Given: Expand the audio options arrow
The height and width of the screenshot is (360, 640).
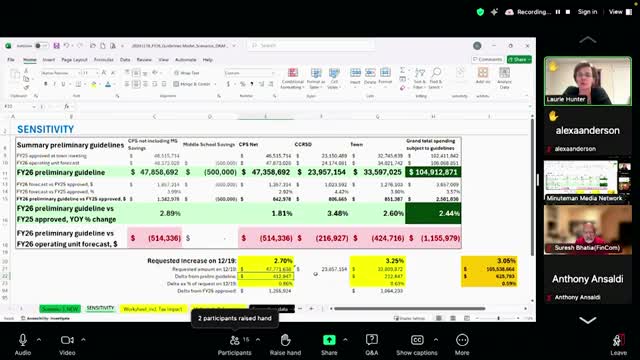Looking at the screenshot, I should [x=39, y=339].
